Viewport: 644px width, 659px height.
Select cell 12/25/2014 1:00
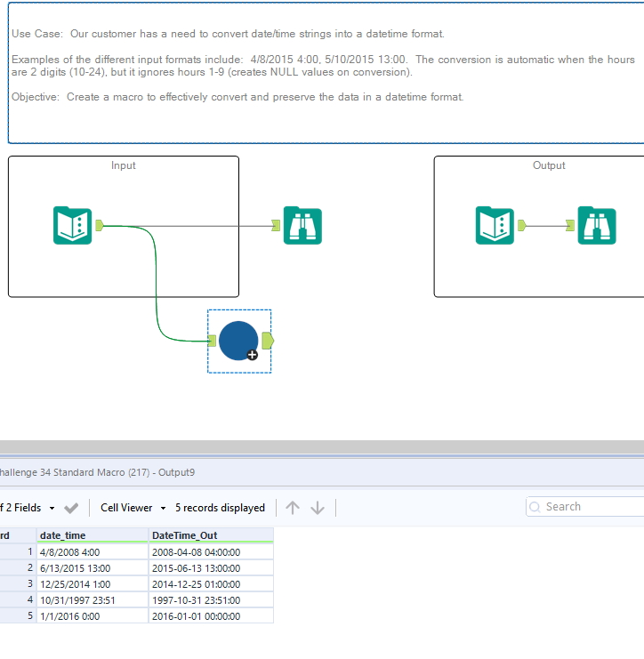tap(92, 584)
